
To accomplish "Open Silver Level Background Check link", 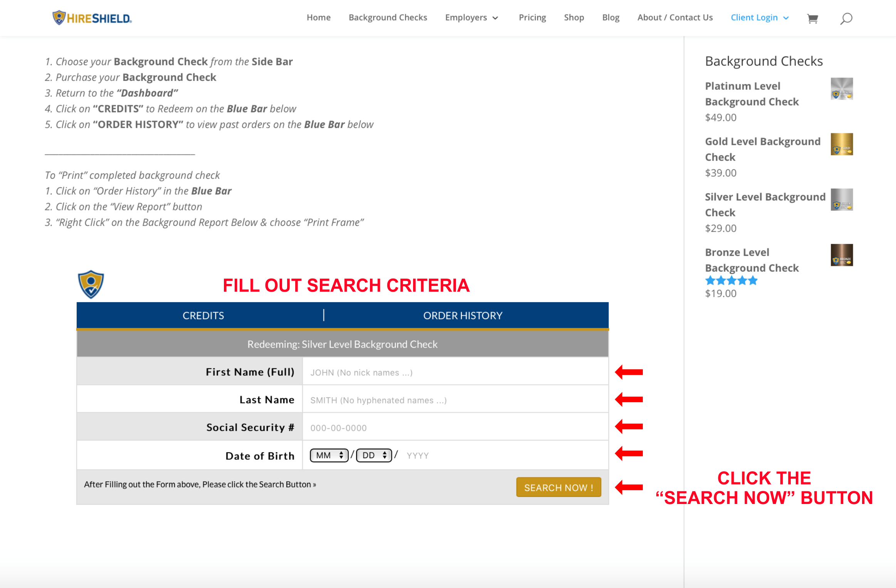I will [765, 205].
